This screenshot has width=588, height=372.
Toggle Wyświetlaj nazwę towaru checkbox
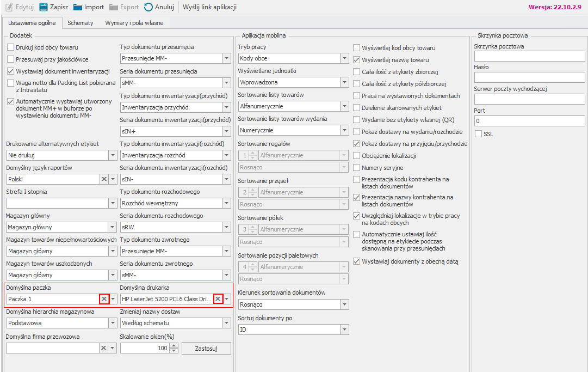coord(357,60)
